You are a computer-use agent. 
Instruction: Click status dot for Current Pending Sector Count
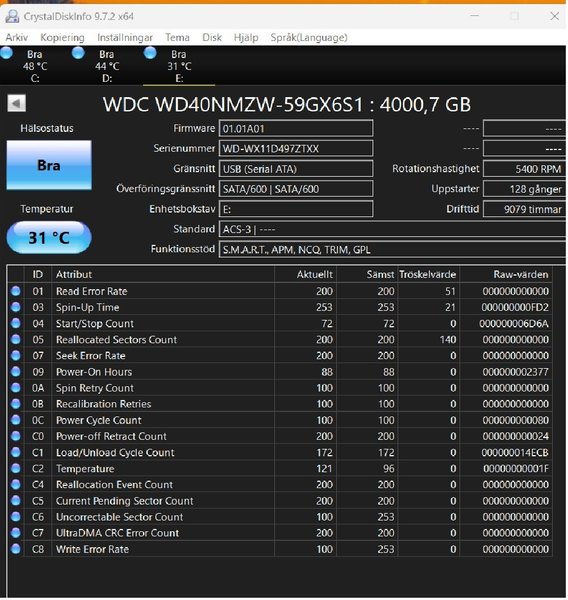pyautogui.click(x=16, y=501)
